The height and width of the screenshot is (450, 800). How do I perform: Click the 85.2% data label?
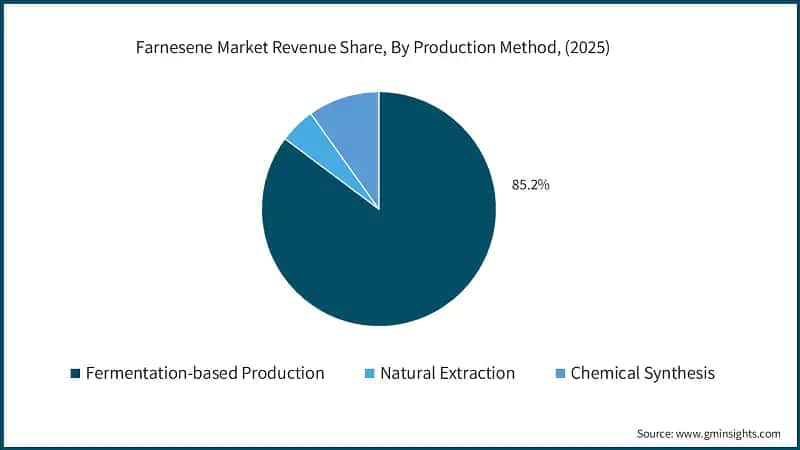(x=531, y=185)
